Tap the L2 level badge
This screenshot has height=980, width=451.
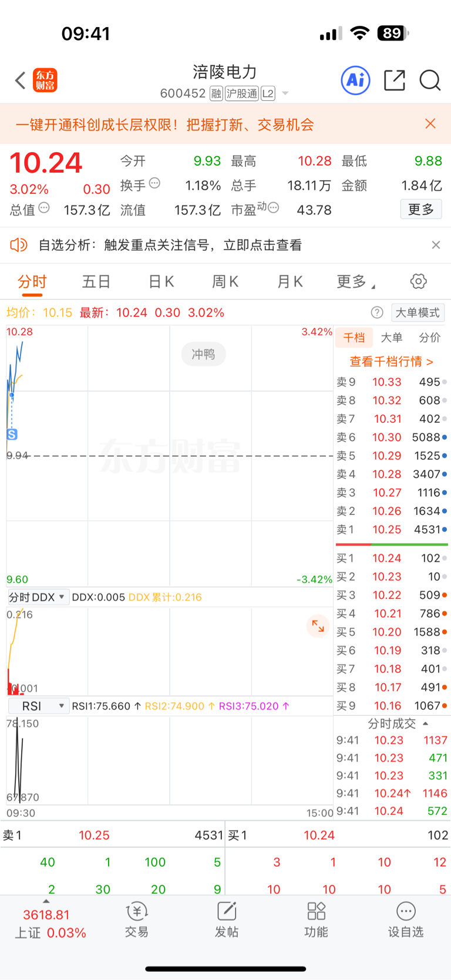(x=268, y=93)
